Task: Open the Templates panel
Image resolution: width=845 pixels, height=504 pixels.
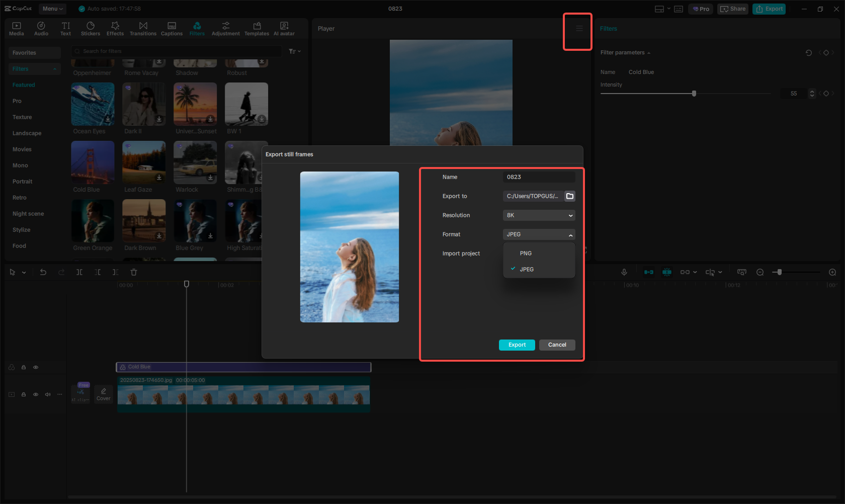Action: [x=257, y=28]
